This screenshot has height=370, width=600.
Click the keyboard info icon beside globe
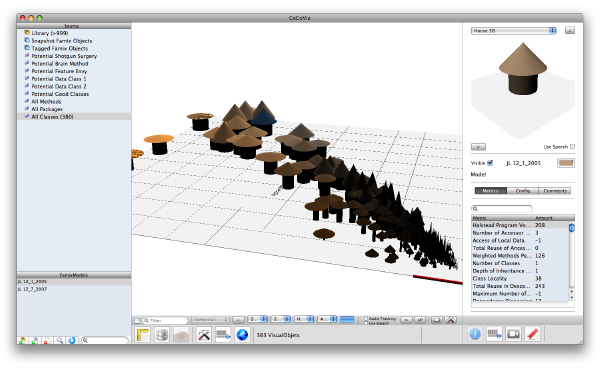point(223,335)
